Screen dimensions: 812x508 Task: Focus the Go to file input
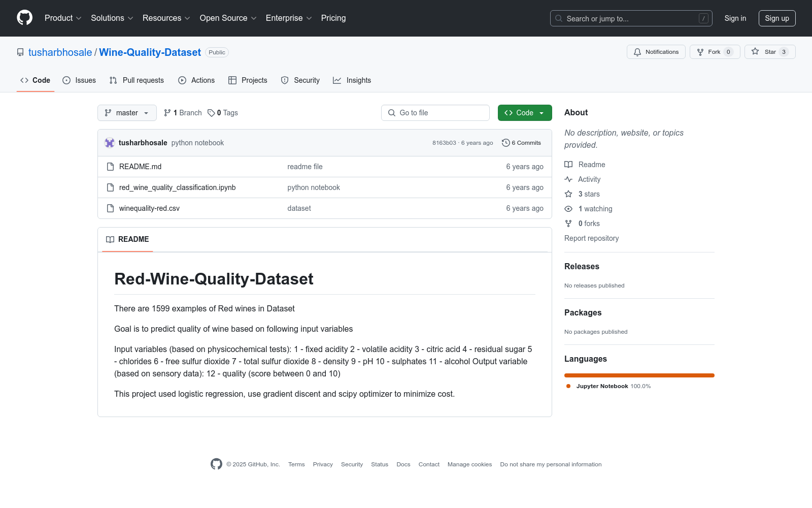pyautogui.click(x=435, y=113)
